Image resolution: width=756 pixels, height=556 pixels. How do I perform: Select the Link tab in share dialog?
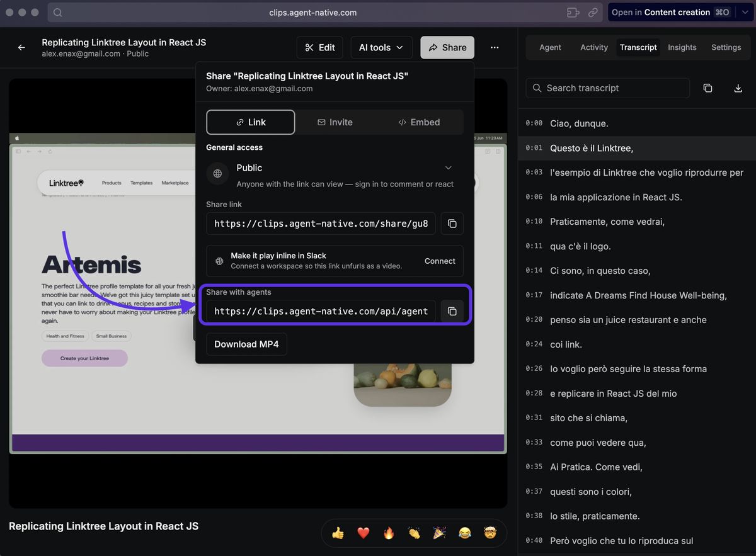pyautogui.click(x=251, y=122)
